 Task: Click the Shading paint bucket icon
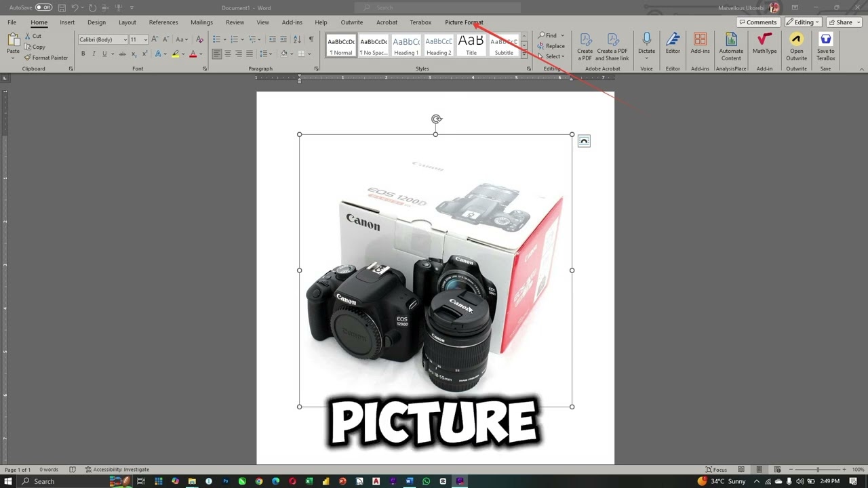[x=284, y=54]
